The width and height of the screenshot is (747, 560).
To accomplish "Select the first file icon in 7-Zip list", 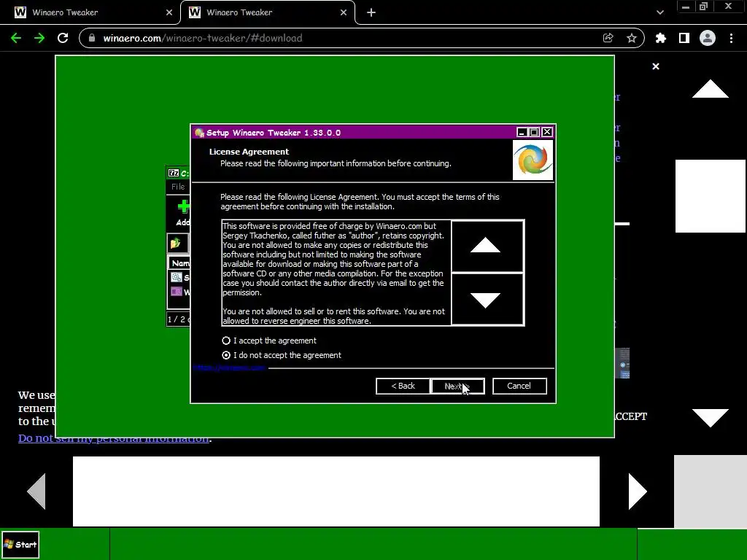I will pyautogui.click(x=177, y=277).
